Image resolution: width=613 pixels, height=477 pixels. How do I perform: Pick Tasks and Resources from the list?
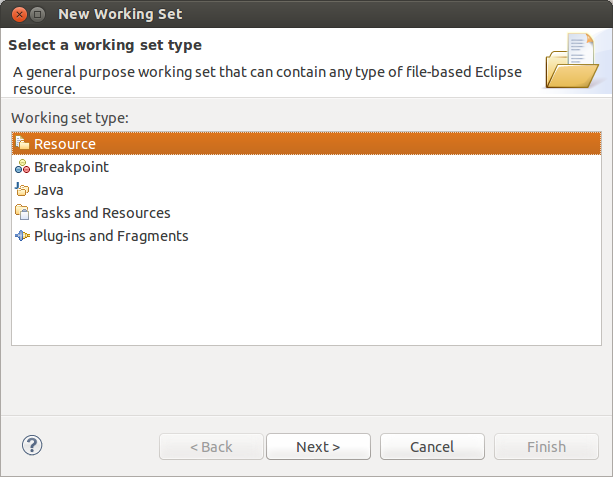306,213
